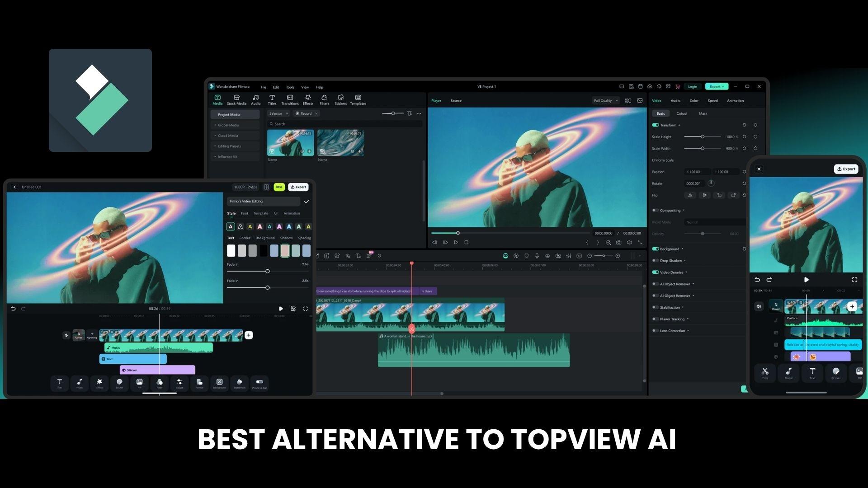Viewport: 868px width, 488px height.
Task: Open the Filters library in desktop toolbar
Action: [325, 100]
